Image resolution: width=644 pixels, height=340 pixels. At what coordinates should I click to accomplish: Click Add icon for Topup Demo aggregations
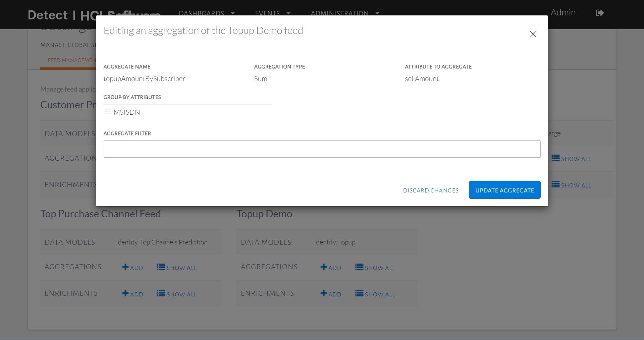point(324,267)
